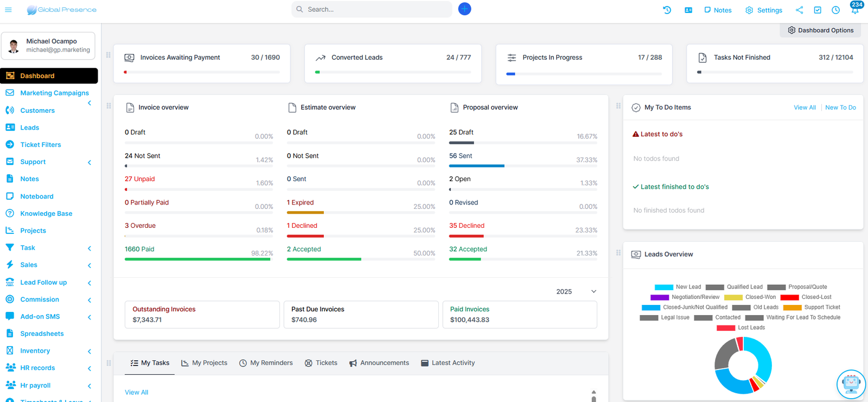Click the Dashboard Options button
The width and height of the screenshot is (868, 402).
[x=820, y=30]
